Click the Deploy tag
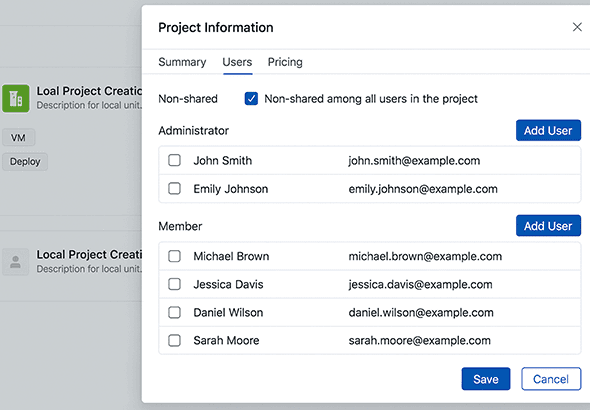This screenshot has height=410, width=590. pyautogui.click(x=25, y=162)
